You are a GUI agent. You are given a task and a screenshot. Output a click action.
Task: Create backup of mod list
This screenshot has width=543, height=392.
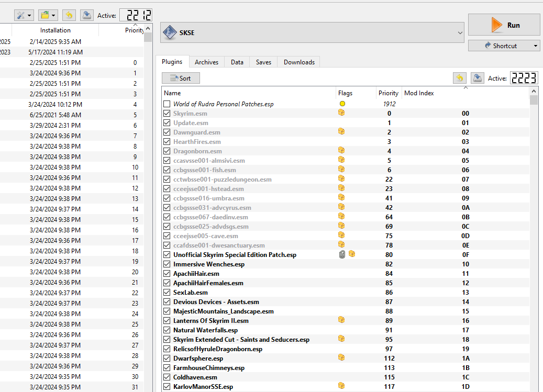click(86, 15)
